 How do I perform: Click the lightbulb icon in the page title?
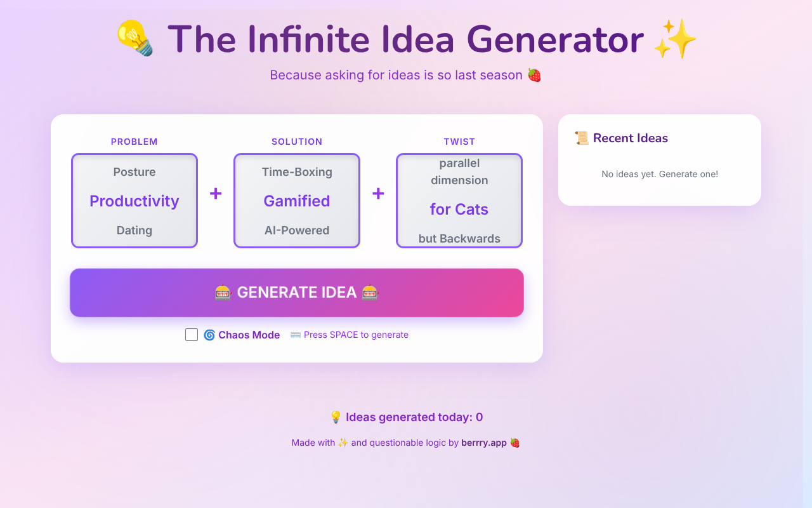click(133, 39)
